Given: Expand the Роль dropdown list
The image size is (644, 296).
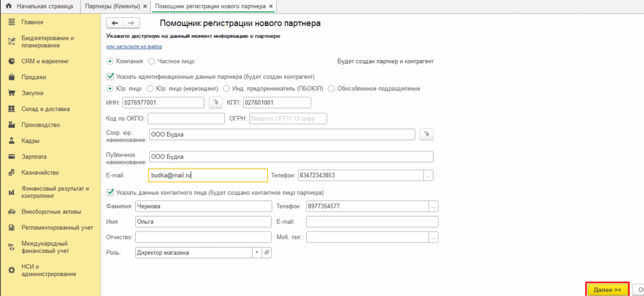Looking at the screenshot, I should tap(257, 253).
